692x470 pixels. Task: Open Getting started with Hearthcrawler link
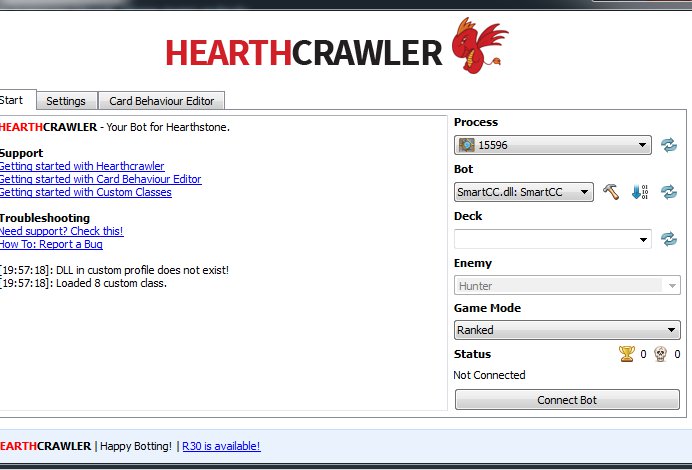click(82, 166)
